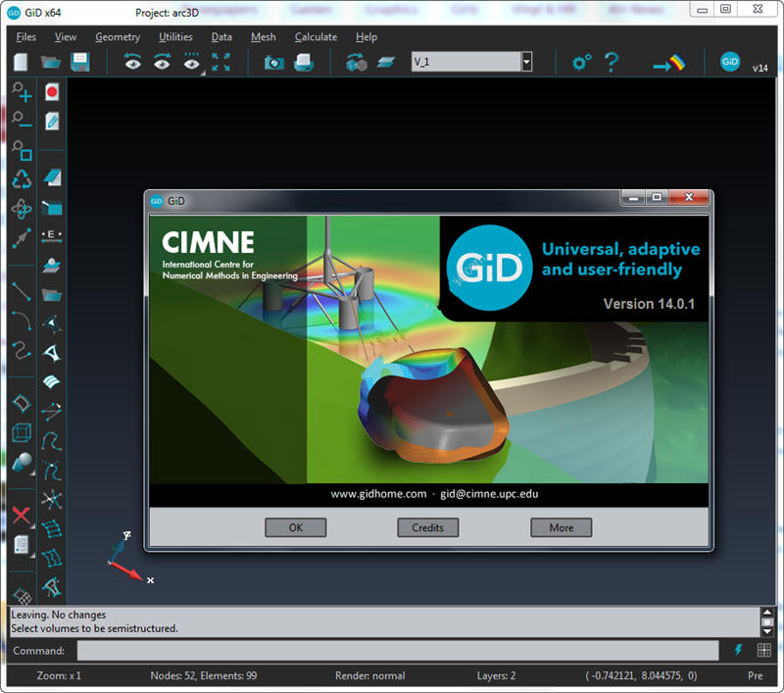The image size is (784, 693).
Task: Click the red record dot page icon
Action: click(52, 92)
